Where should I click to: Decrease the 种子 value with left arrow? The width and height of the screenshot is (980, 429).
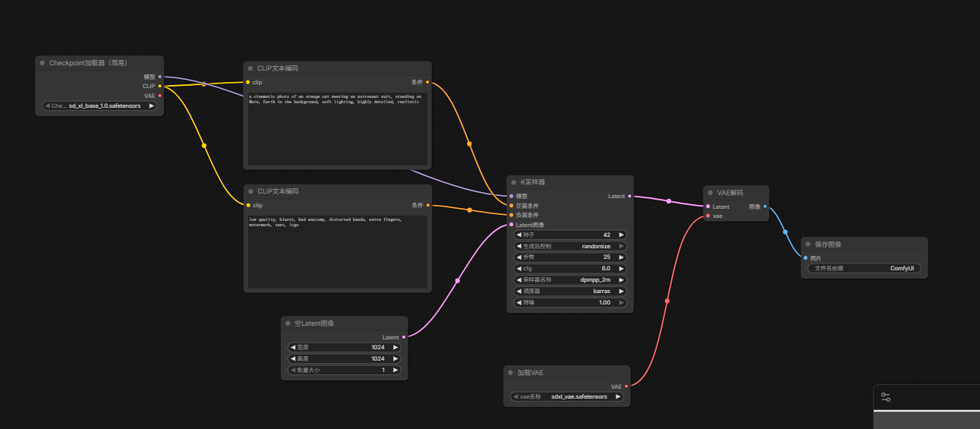point(519,235)
